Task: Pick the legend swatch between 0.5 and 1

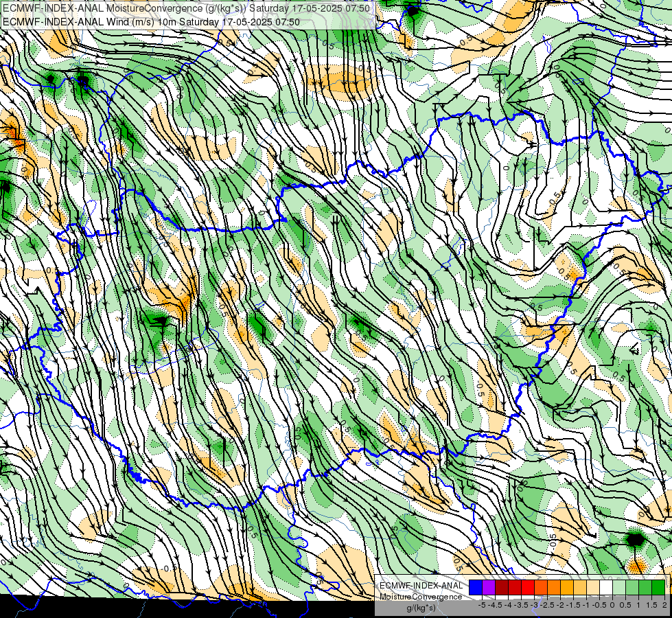Action: click(x=633, y=587)
